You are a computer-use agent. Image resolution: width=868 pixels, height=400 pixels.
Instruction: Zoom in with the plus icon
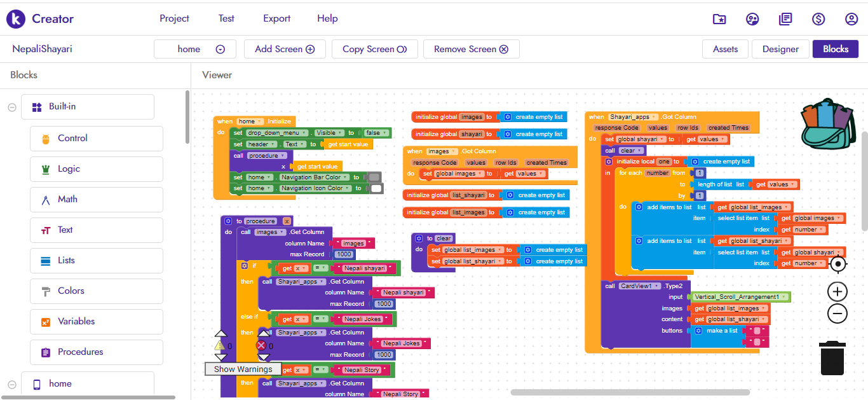coord(837,292)
